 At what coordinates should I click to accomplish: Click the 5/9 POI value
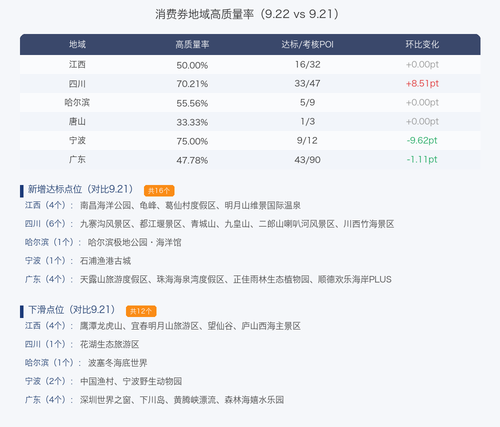307,102
